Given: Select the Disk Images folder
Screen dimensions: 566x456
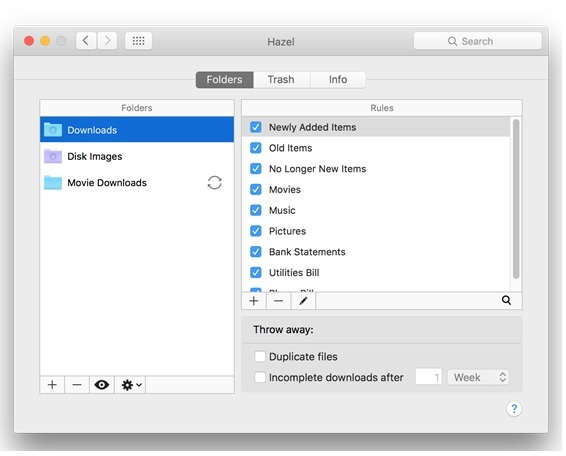Looking at the screenshot, I should 137,156.
